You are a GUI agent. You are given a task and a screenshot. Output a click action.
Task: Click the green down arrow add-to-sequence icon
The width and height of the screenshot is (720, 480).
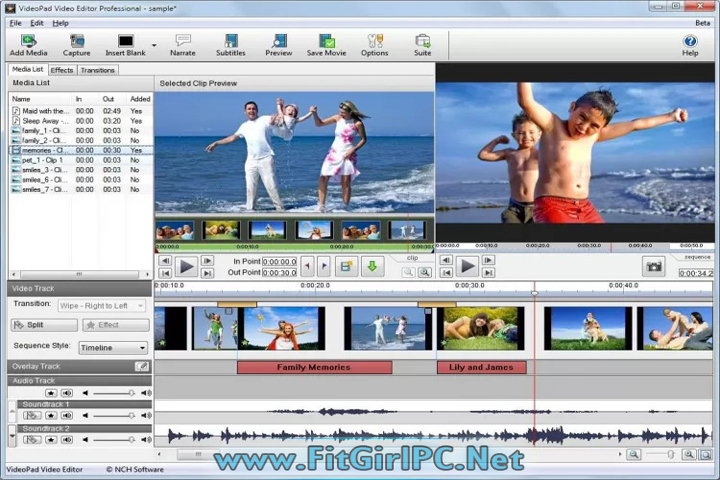[x=372, y=266]
